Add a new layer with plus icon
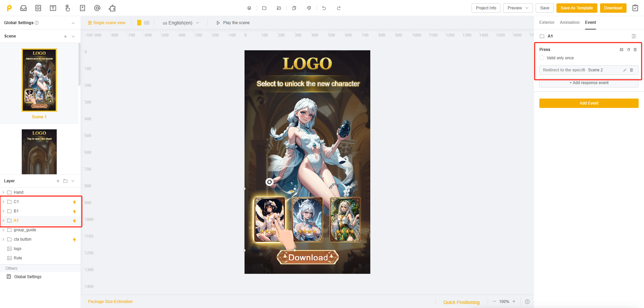 (x=58, y=181)
